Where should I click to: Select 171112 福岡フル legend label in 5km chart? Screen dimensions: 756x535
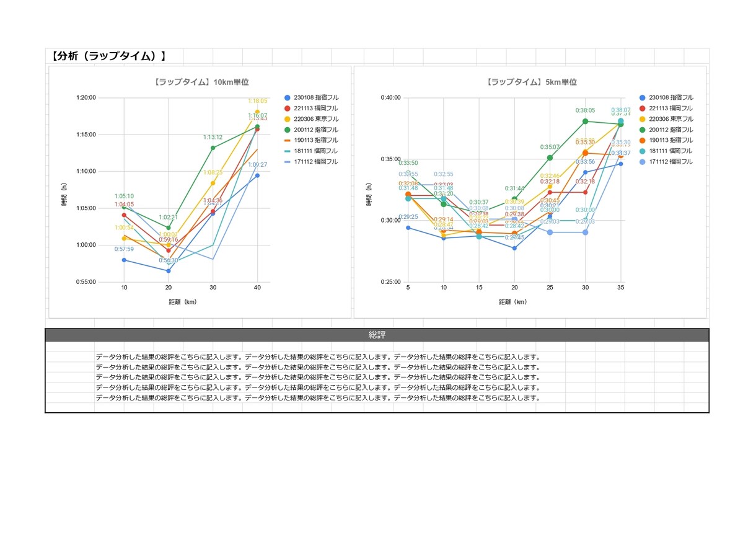tap(671, 162)
